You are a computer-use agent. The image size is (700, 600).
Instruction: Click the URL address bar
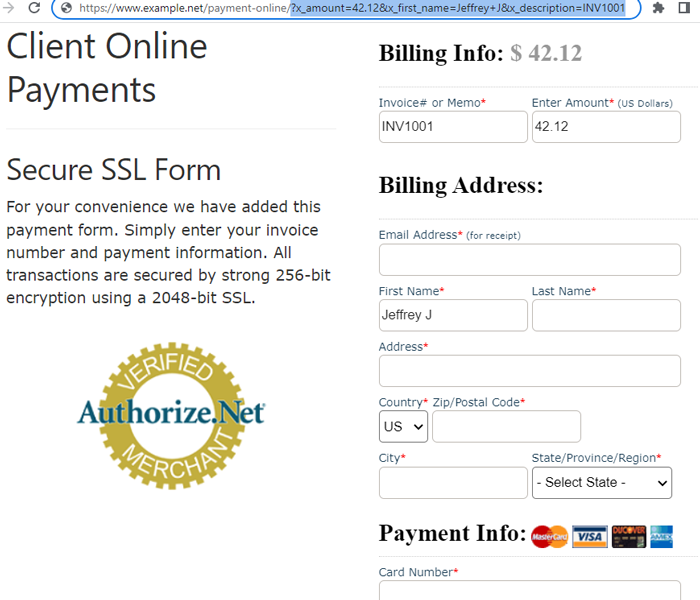[x=346, y=8]
